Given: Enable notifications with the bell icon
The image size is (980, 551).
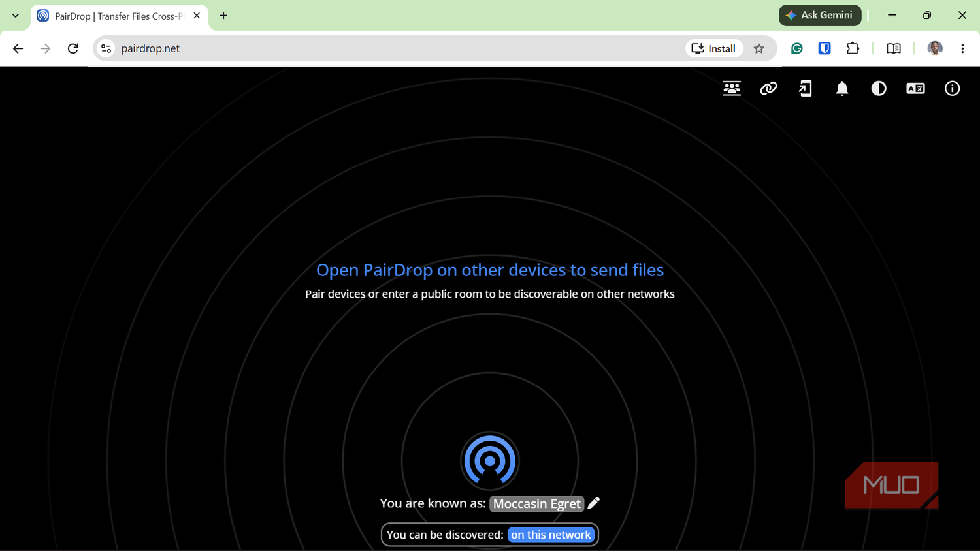Looking at the screenshot, I should coord(842,88).
